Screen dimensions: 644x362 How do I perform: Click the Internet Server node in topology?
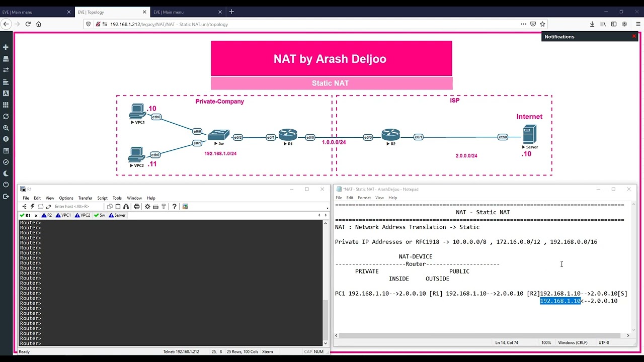[530, 134]
